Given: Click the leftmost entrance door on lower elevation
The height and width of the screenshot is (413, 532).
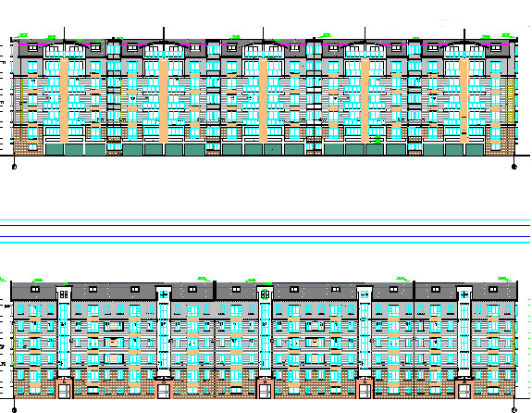Looking at the screenshot, I should pyautogui.click(x=64, y=392).
